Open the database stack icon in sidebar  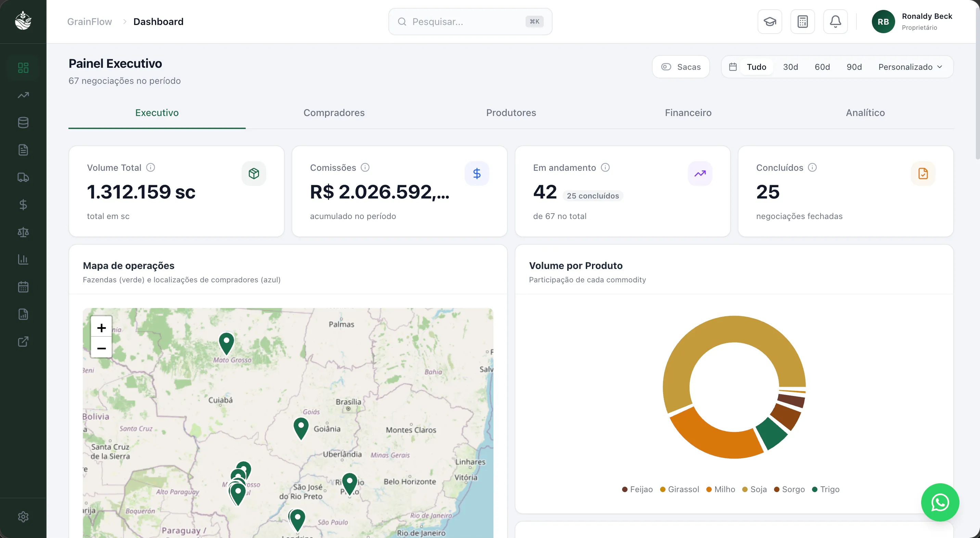tap(23, 123)
